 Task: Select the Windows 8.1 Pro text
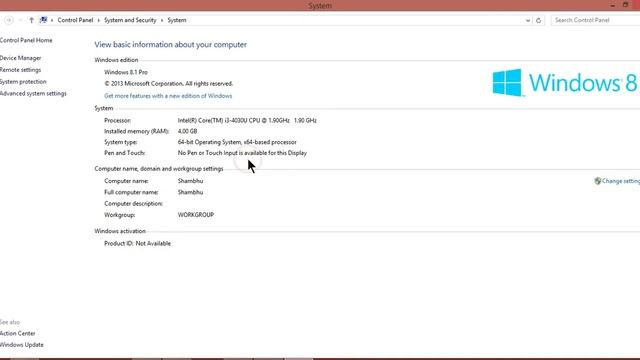pyautogui.click(x=126, y=72)
